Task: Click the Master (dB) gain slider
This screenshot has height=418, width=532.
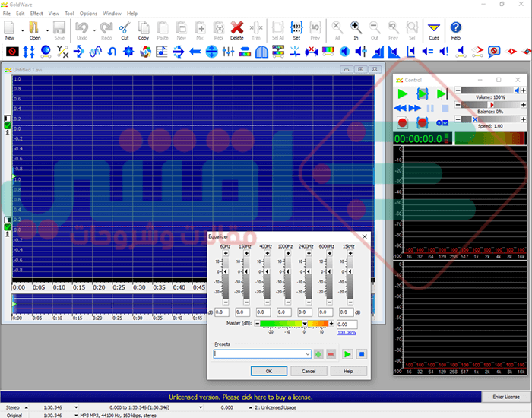Action: 294,324
